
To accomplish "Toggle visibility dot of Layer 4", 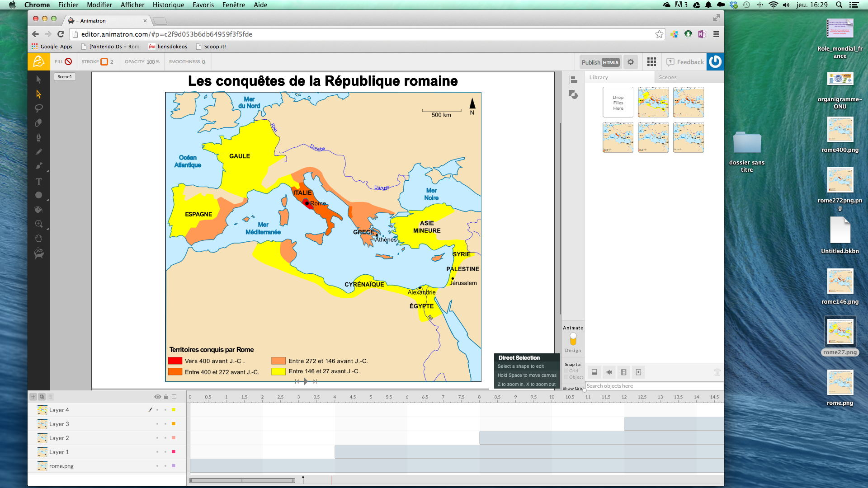I will click(157, 410).
